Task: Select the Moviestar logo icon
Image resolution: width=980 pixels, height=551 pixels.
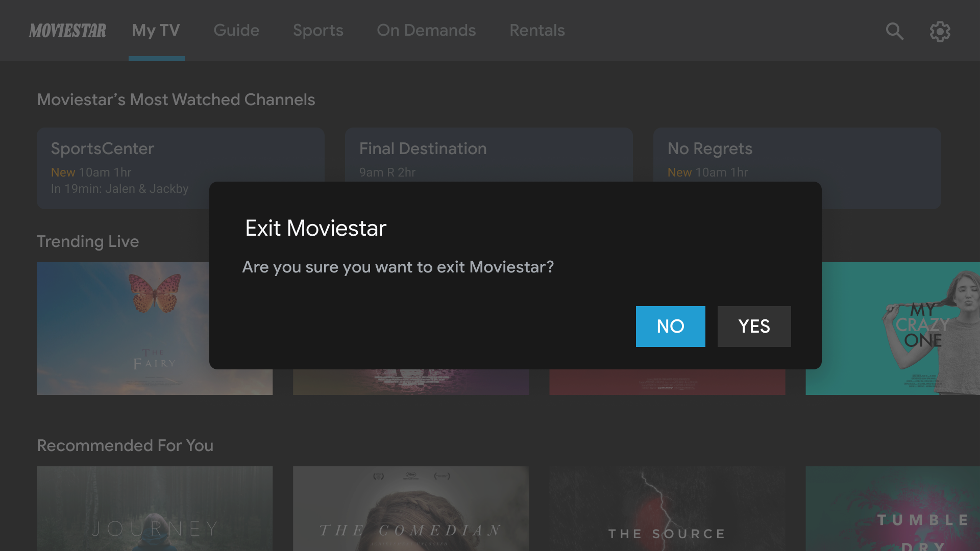Action: 67,30
